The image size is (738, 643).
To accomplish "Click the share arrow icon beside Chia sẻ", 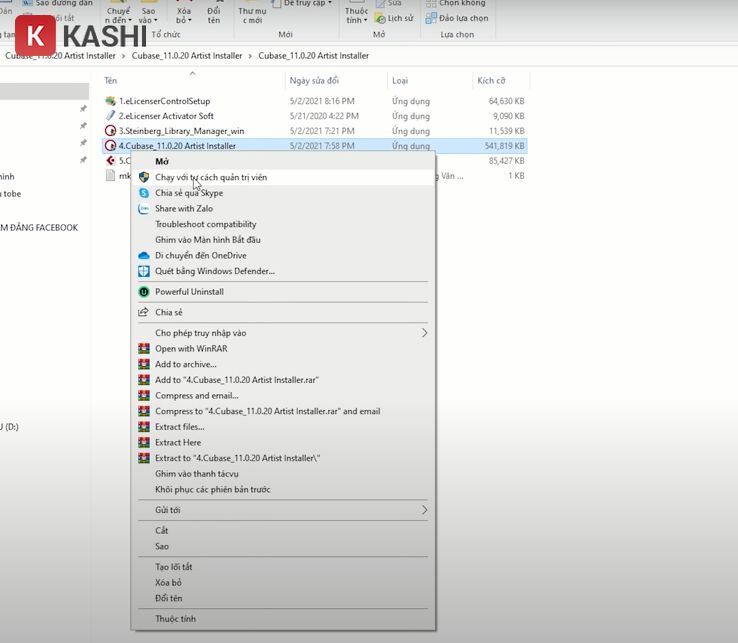I will pyautogui.click(x=144, y=312).
